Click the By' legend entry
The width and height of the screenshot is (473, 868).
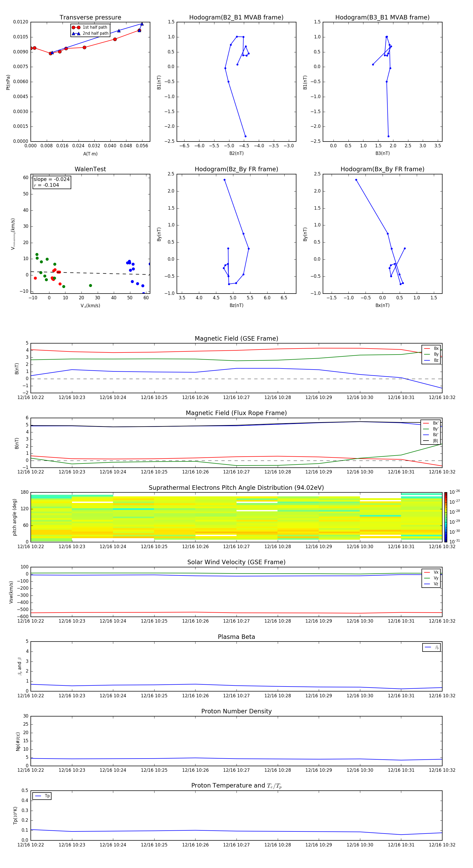tap(431, 429)
